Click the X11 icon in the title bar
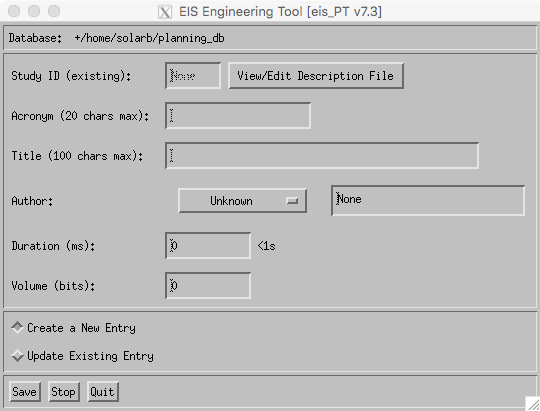540x411 pixels. tap(165, 12)
